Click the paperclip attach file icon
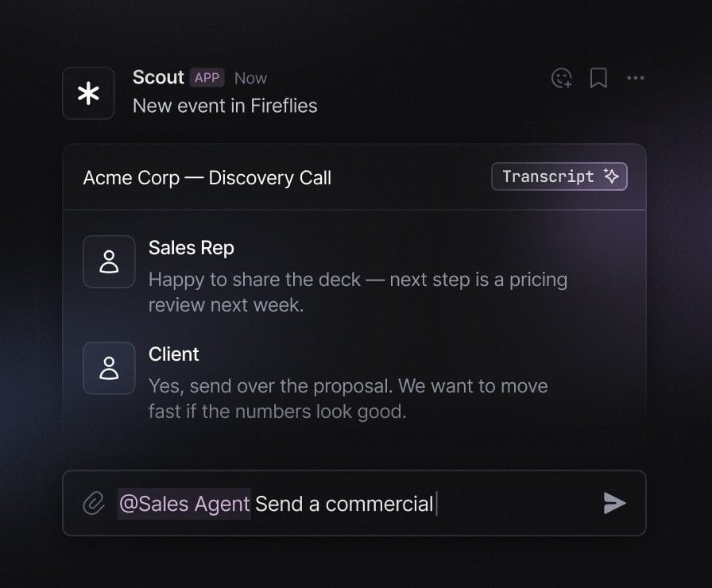Viewport: 712px width, 588px height. (x=94, y=504)
